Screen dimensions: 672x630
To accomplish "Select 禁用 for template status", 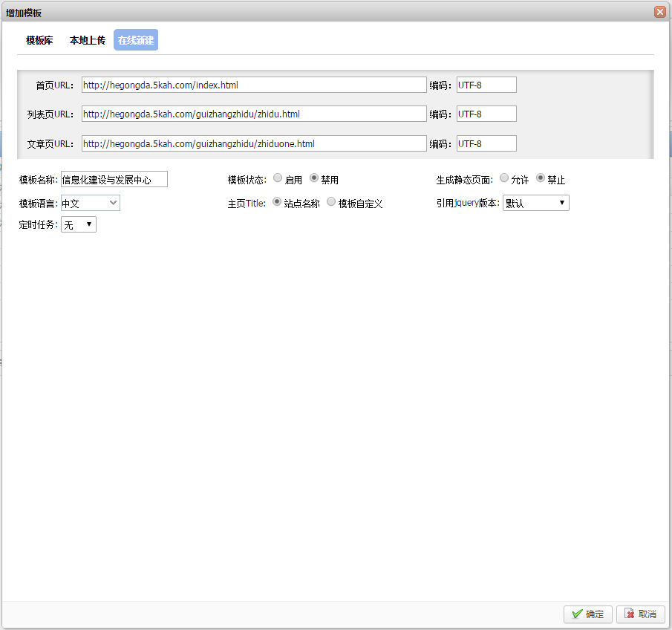I will tap(314, 178).
